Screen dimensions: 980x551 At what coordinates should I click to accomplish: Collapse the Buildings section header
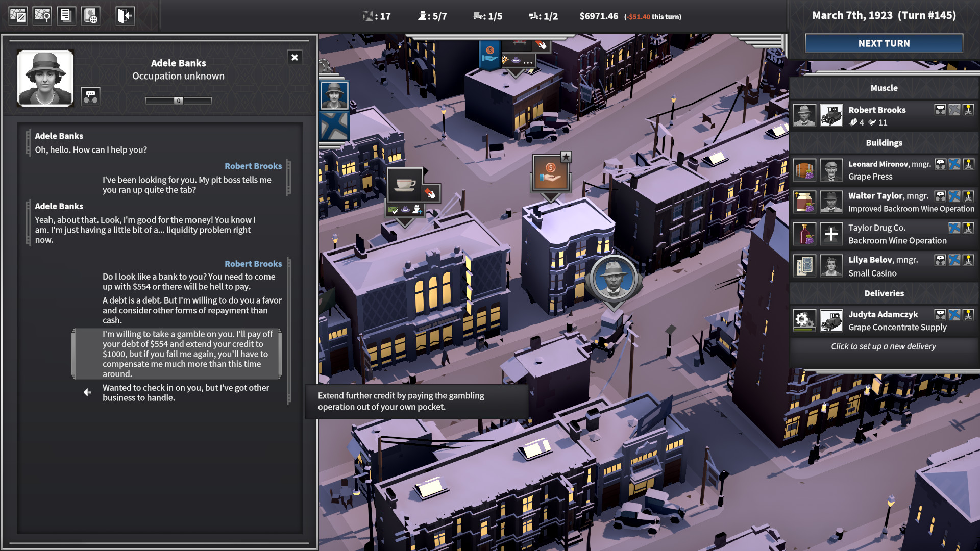[884, 143]
